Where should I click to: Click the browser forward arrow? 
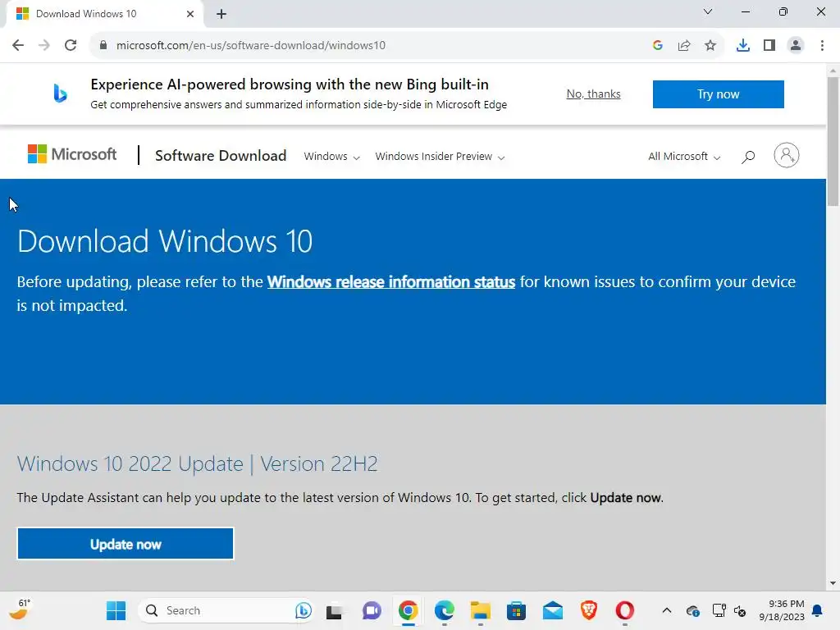click(x=44, y=45)
